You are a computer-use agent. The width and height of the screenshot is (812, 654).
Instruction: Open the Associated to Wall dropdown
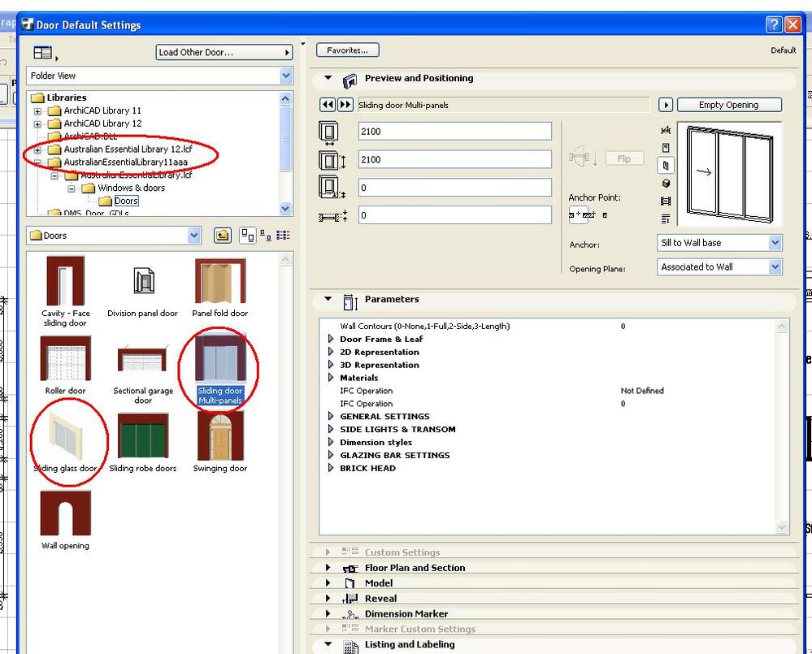point(775,267)
